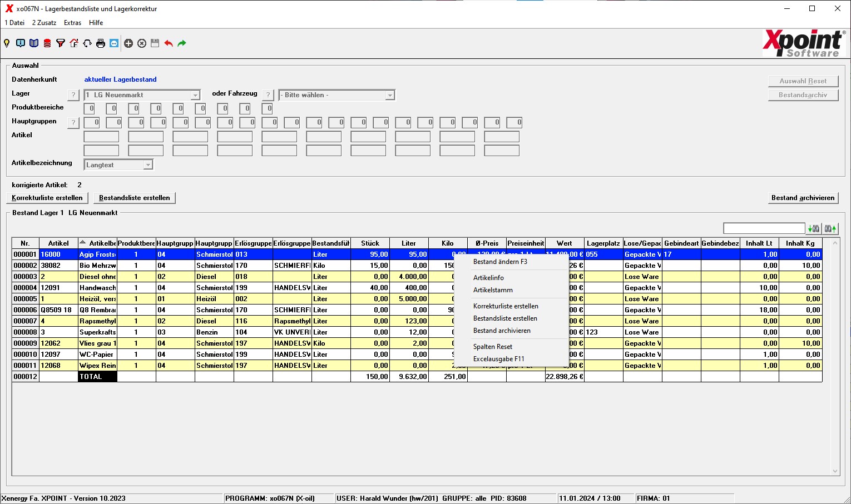Click the table search input field
The width and height of the screenshot is (851, 504).
coord(764,228)
